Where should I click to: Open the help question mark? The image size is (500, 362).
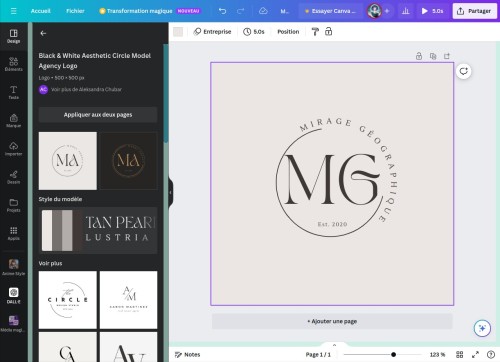491,355
